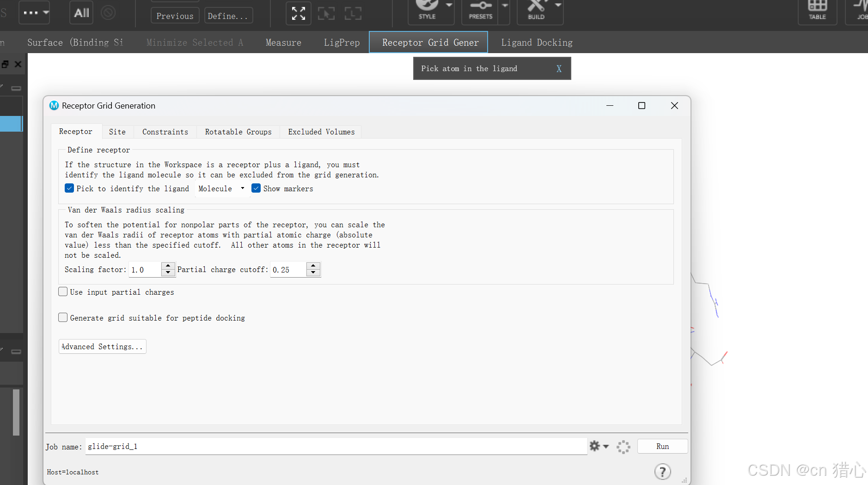Click the job status spinner icon
The height and width of the screenshot is (485, 868).
pyautogui.click(x=623, y=447)
